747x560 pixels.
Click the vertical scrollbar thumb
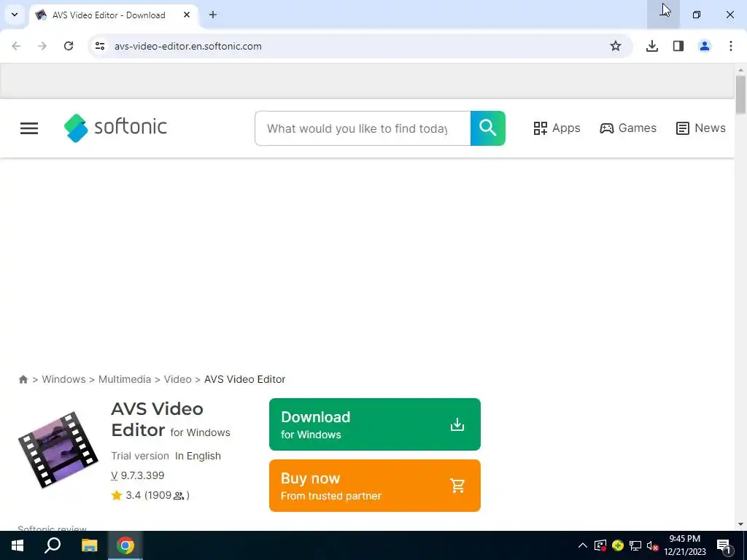[x=740, y=94]
